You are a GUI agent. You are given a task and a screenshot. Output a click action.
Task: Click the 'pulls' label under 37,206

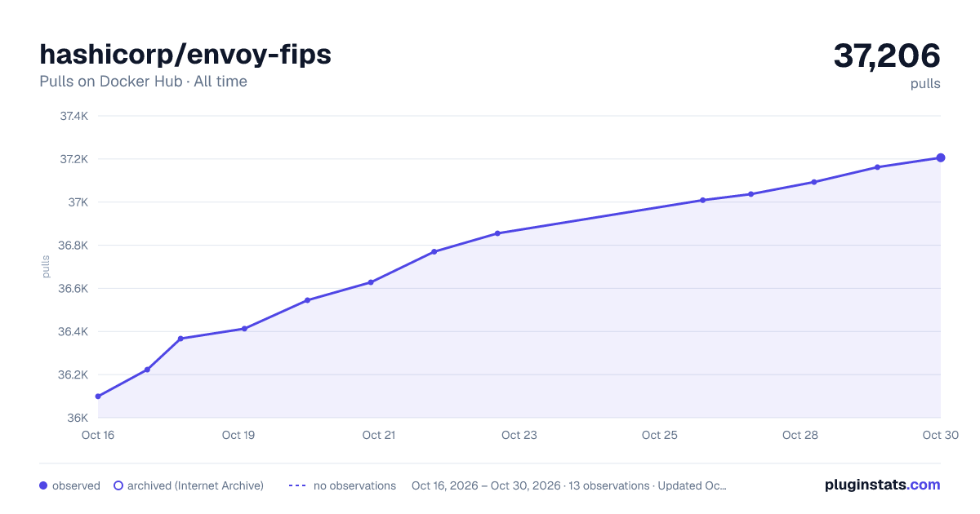pos(925,83)
